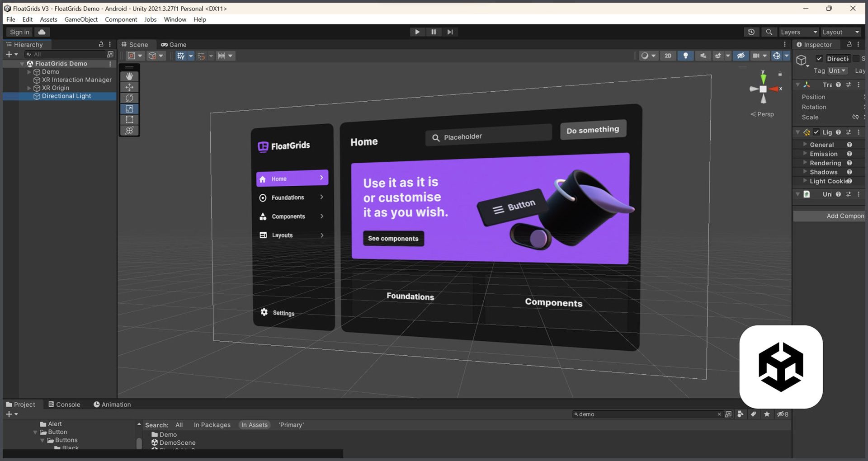Click the scale constrain proportions icon
The image size is (868, 461).
[x=855, y=117]
